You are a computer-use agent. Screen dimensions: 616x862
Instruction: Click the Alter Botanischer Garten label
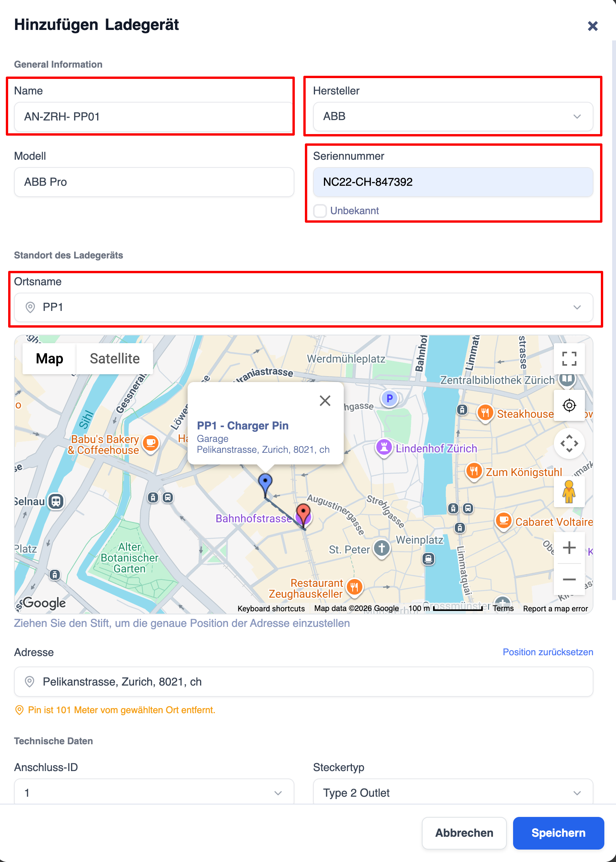[x=129, y=558]
